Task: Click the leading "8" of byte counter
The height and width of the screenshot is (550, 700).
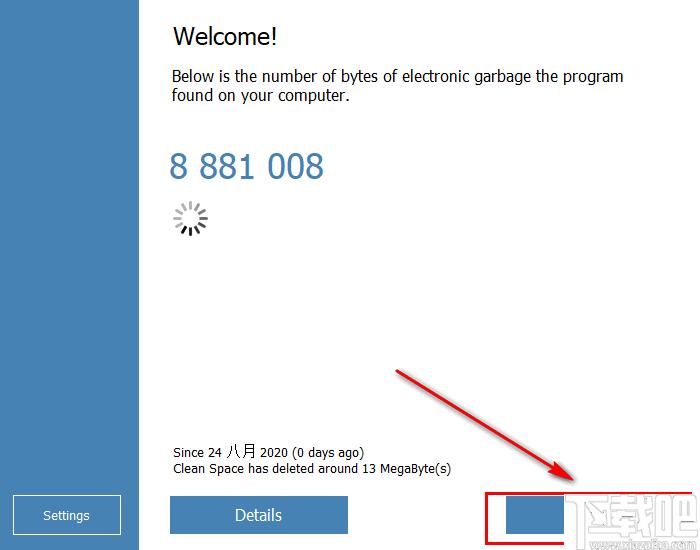Action: [x=178, y=166]
